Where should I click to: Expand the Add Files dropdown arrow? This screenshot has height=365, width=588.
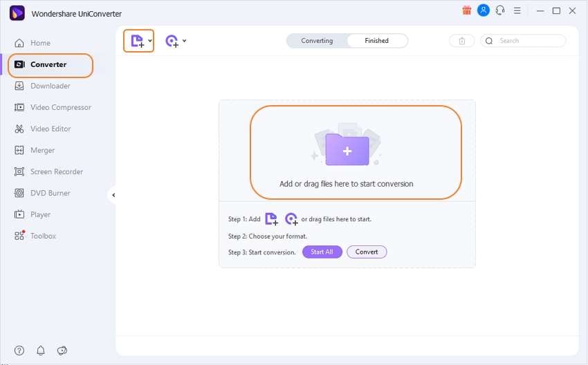150,41
